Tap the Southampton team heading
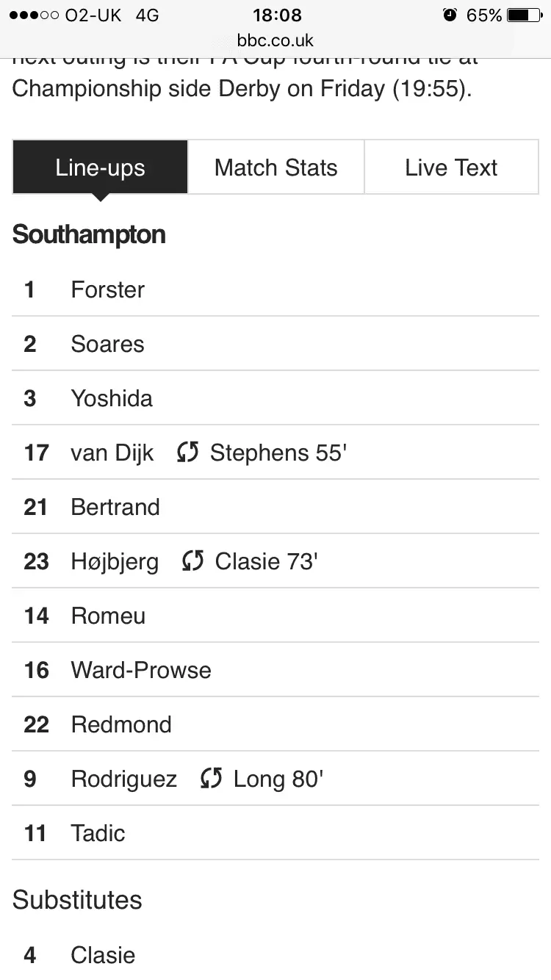The width and height of the screenshot is (551, 980). pyautogui.click(x=89, y=235)
